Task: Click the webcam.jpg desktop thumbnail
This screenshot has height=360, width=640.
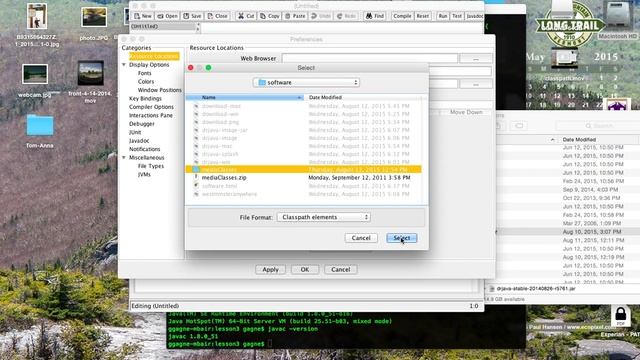Action: tap(35, 74)
